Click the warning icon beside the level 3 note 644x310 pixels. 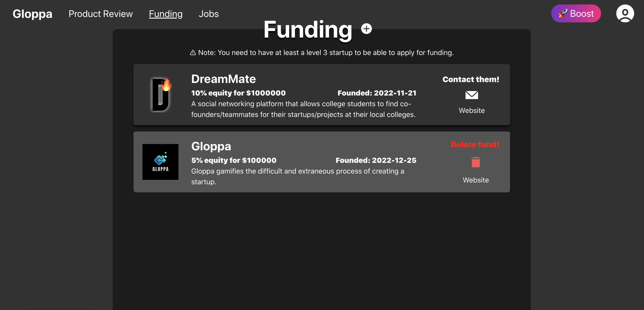tap(193, 53)
